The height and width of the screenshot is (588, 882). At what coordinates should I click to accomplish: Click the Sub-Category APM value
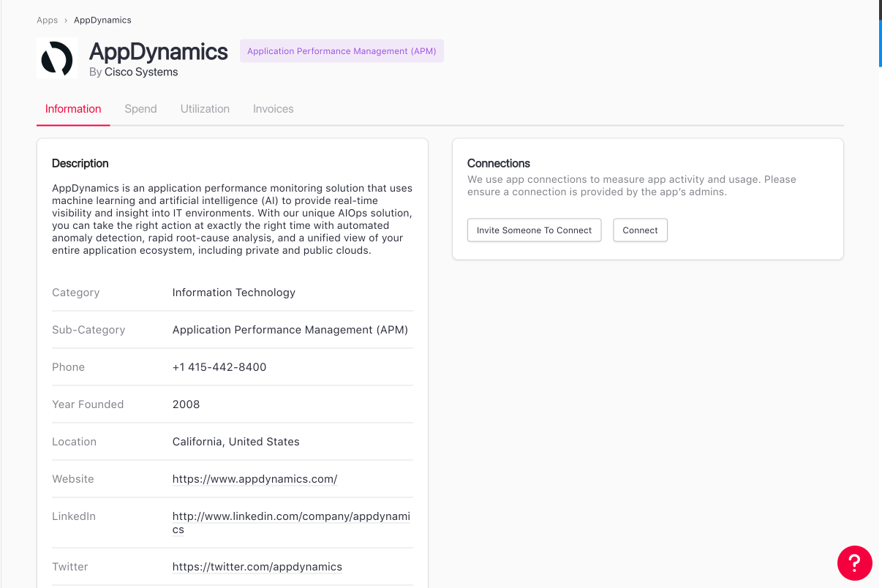pyautogui.click(x=290, y=330)
